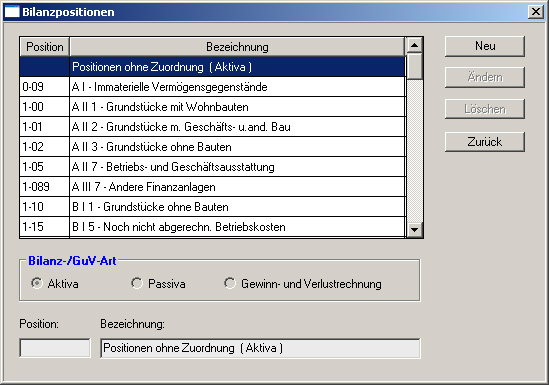Screen dimensions: 549x385
Task: Click the scrollbar down arrow in the list
Action: point(415,230)
